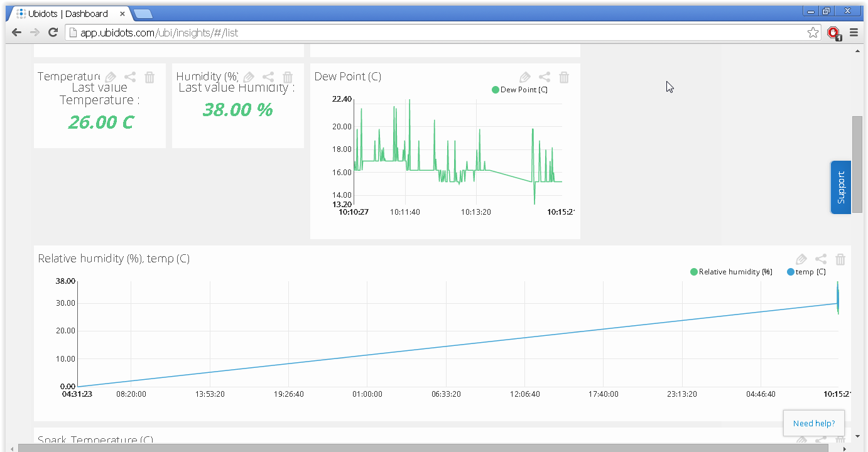This screenshot has width=868, height=452.
Task: Click the 10:11:40 label on Dew Point chart
Action: 405,212
